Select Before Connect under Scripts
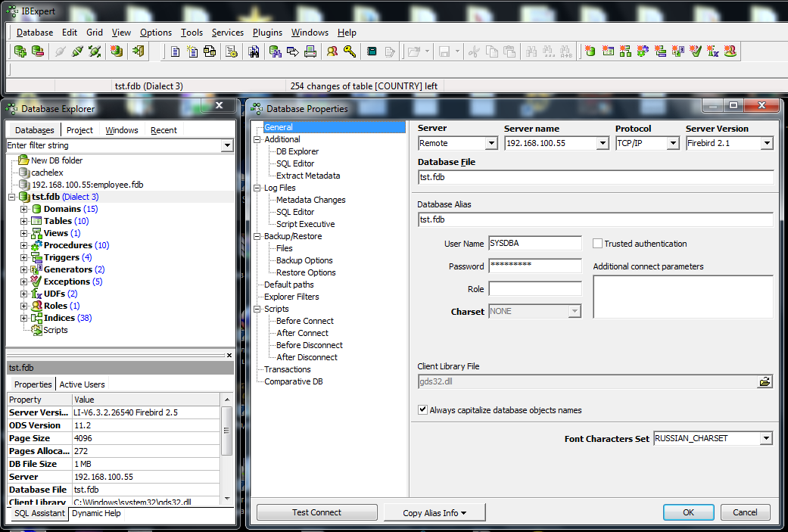The height and width of the screenshot is (532, 788). (305, 321)
